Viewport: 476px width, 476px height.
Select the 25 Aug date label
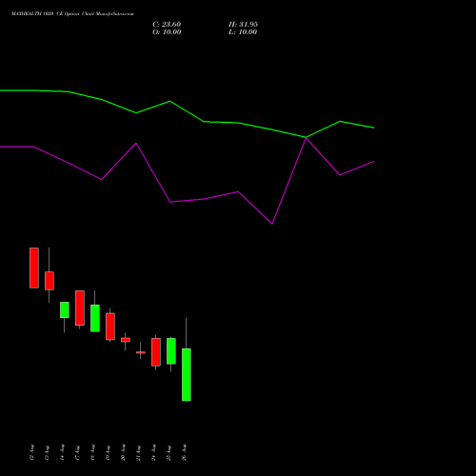coord(169,452)
